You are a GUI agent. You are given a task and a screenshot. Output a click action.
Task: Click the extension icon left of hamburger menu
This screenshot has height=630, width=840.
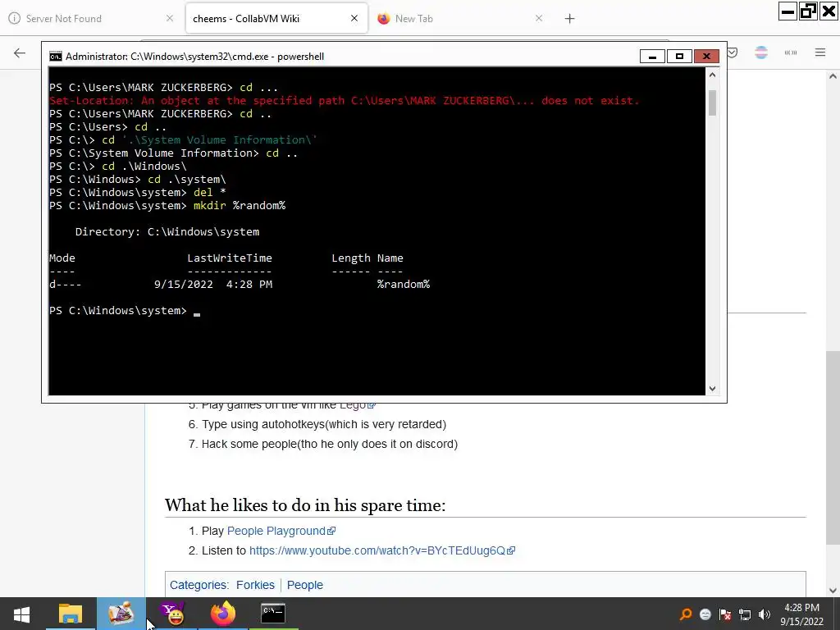(791, 52)
